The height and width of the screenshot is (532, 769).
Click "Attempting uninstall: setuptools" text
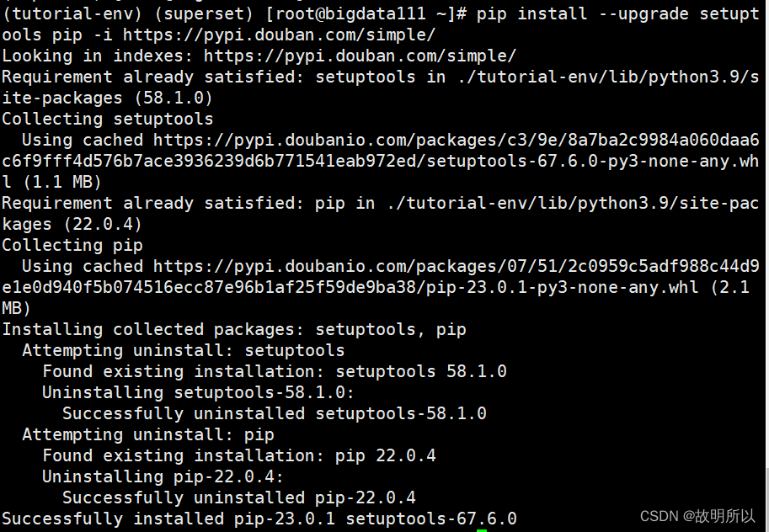click(x=184, y=350)
